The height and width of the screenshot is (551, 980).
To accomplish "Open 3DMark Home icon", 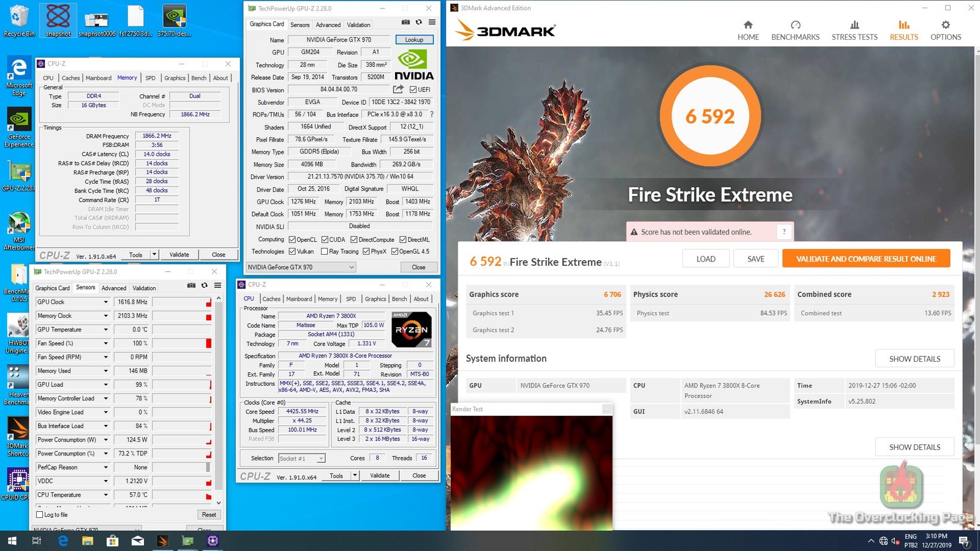I will click(748, 30).
